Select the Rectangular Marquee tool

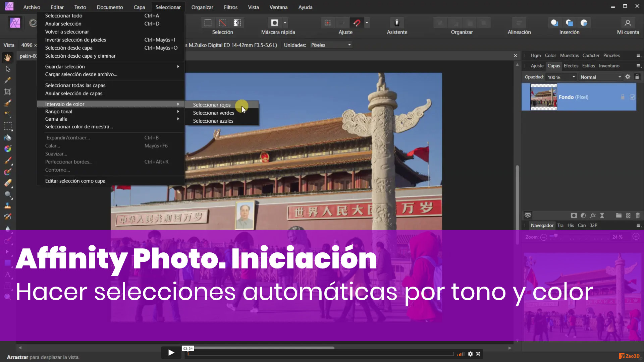pyautogui.click(x=8, y=126)
